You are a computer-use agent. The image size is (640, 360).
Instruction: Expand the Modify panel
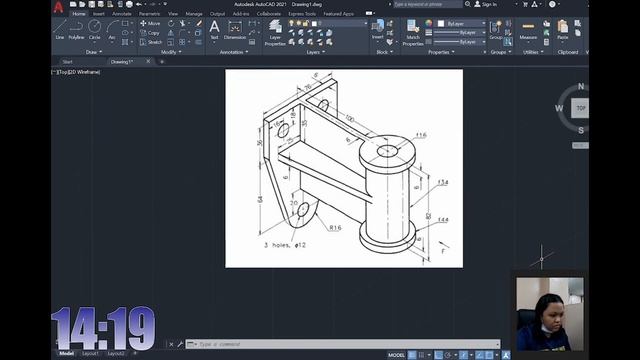[x=171, y=52]
